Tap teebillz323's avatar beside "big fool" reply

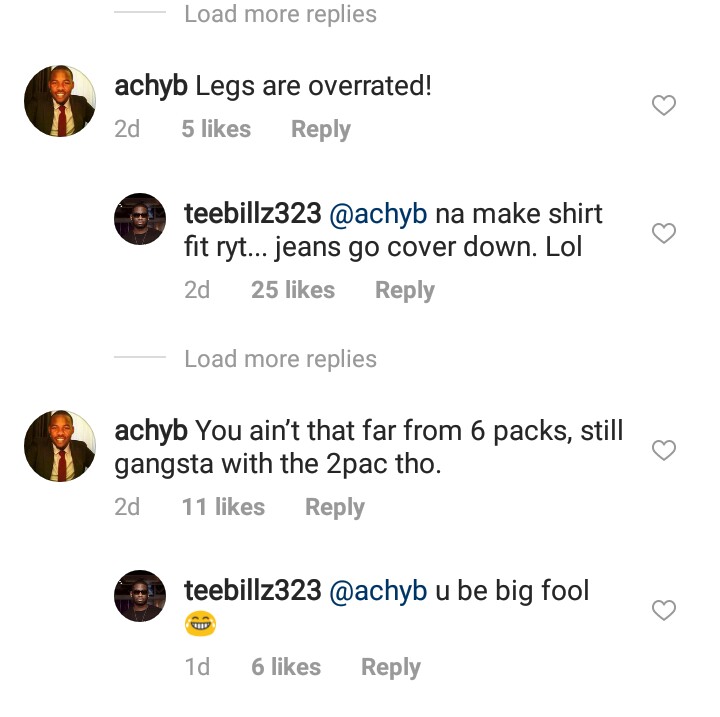140,595
